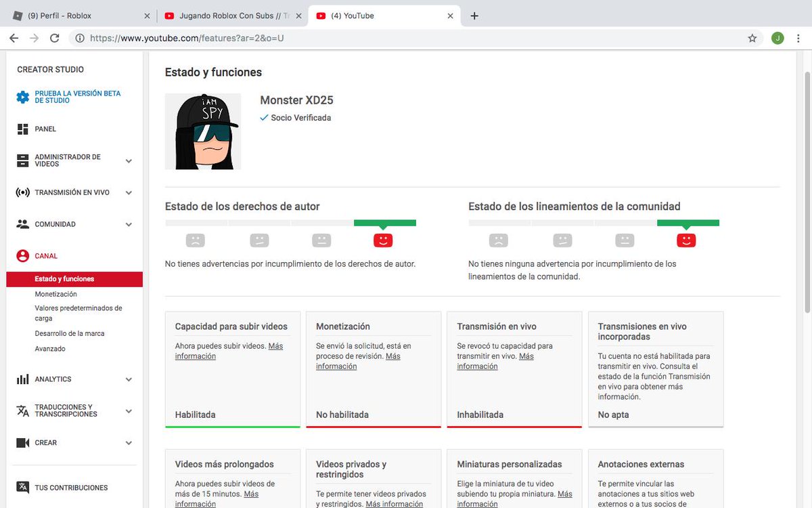Click the Monster XD25 channel name

(296, 100)
